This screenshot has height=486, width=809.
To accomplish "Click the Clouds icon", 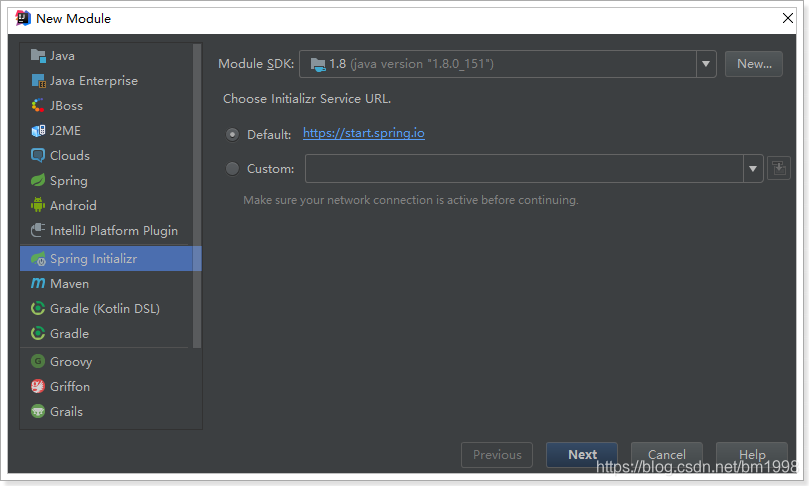I will coord(38,155).
